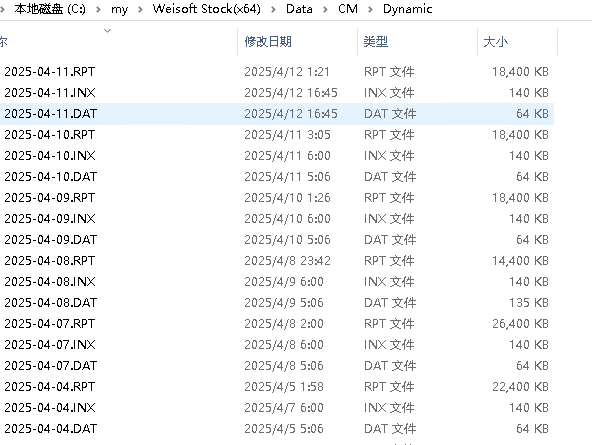Expand chevron after Data breadcrumb
This screenshot has height=445, width=592.
click(325, 9)
